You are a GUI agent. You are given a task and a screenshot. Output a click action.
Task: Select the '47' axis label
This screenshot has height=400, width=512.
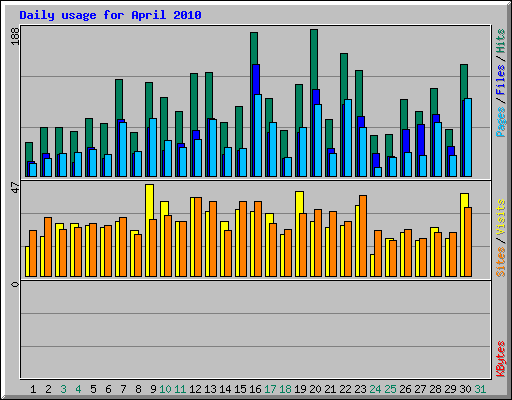pyautogui.click(x=15, y=188)
